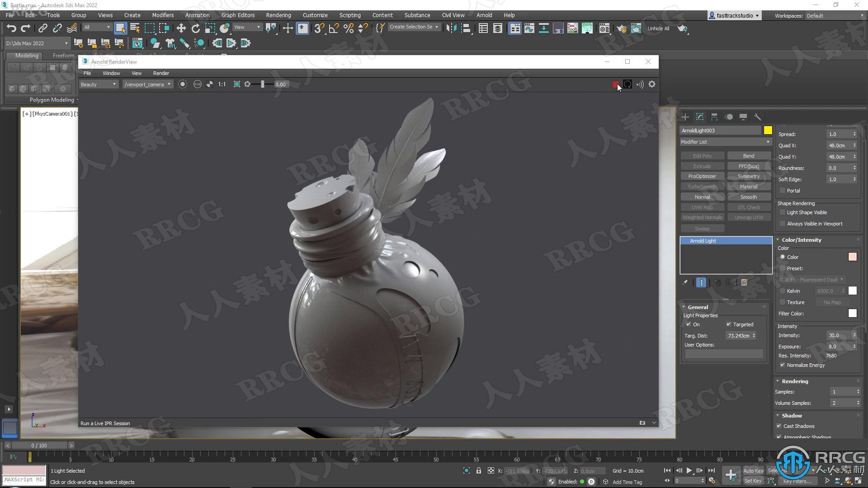Click the ProOptimizer modifier button

[702, 177]
